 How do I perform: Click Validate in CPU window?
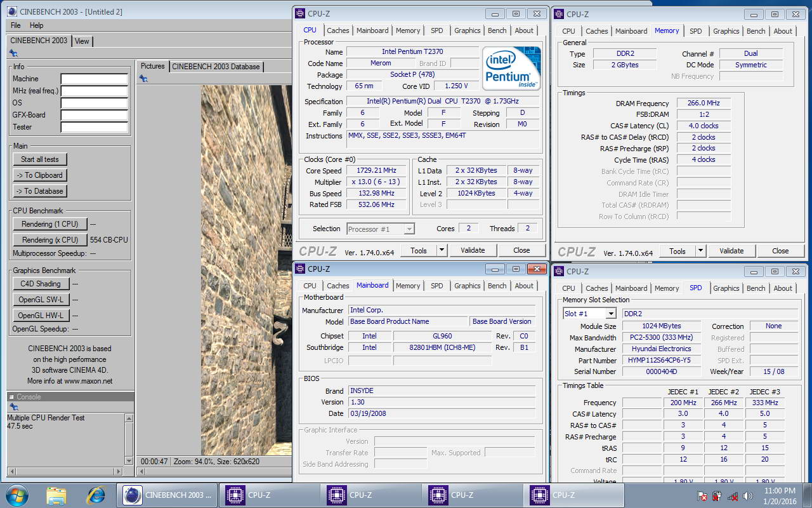473,250
